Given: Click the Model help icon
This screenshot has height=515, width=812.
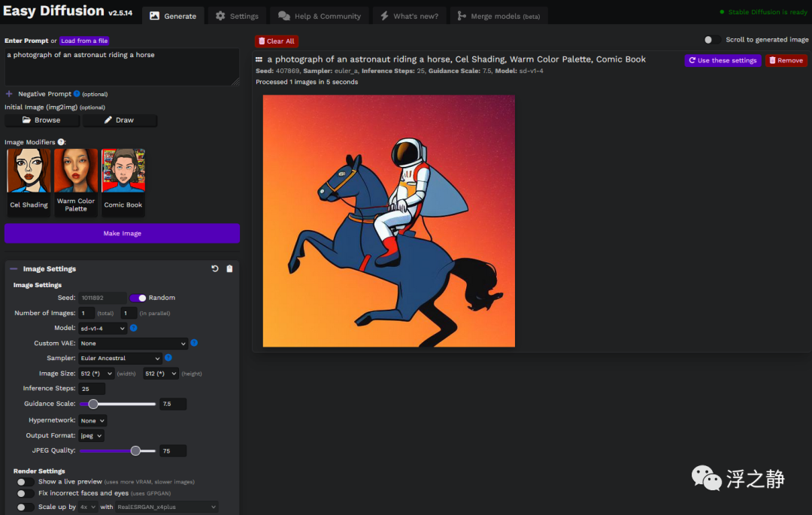Looking at the screenshot, I should [134, 328].
